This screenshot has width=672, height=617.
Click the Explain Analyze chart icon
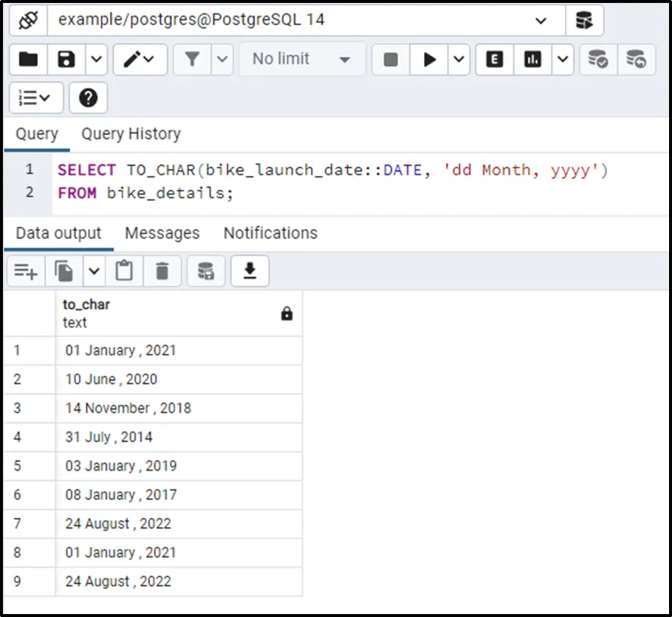532,59
